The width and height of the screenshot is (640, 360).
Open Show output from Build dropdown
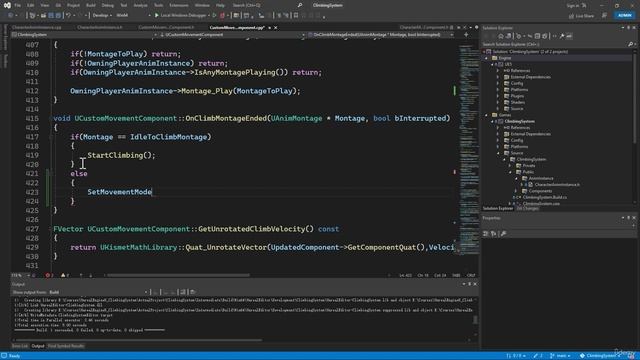[x=98, y=292]
